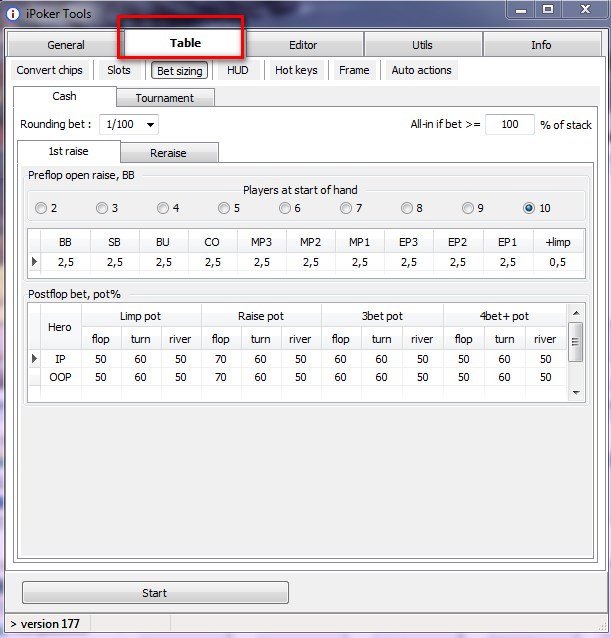The image size is (611, 638).
Task: Open the Utils tab
Action: pos(422,45)
